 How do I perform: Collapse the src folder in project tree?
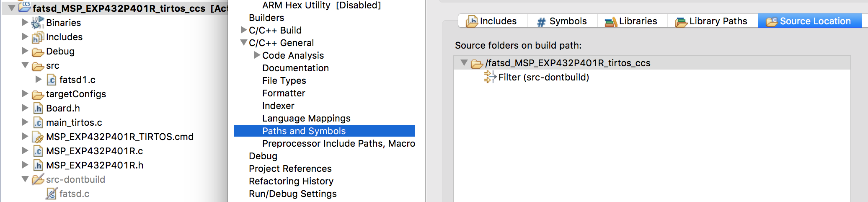[x=25, y=65]
